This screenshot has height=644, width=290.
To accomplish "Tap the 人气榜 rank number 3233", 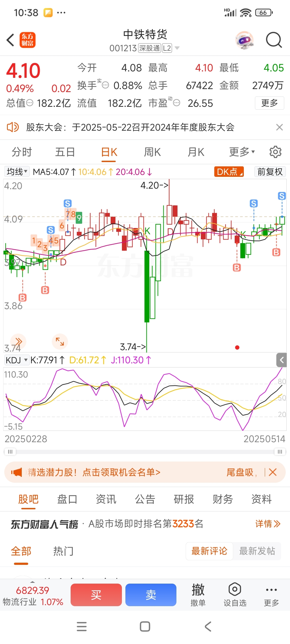I will point(183,524).
